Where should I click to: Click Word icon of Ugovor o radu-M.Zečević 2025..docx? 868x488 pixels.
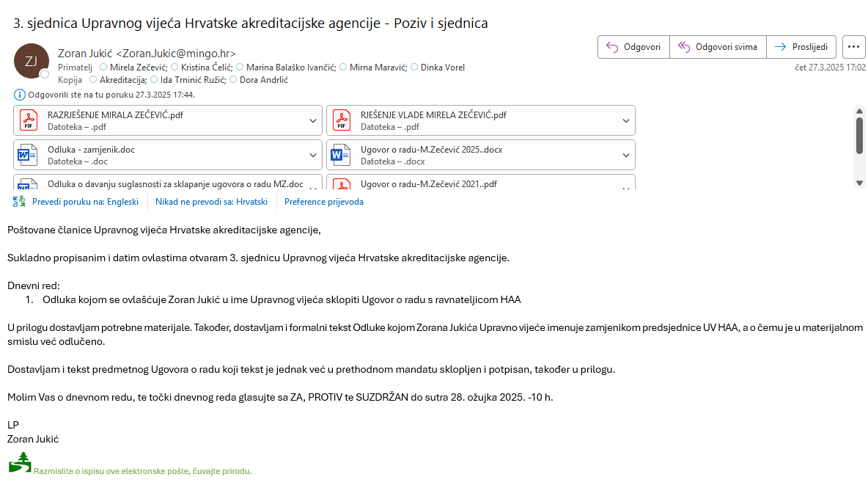(x=341, y=155)
